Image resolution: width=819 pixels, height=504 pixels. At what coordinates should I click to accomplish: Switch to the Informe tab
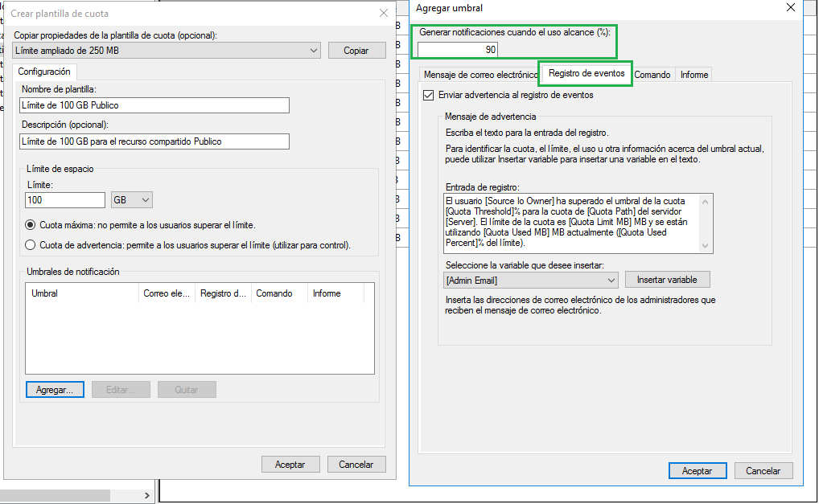[694, 75]
